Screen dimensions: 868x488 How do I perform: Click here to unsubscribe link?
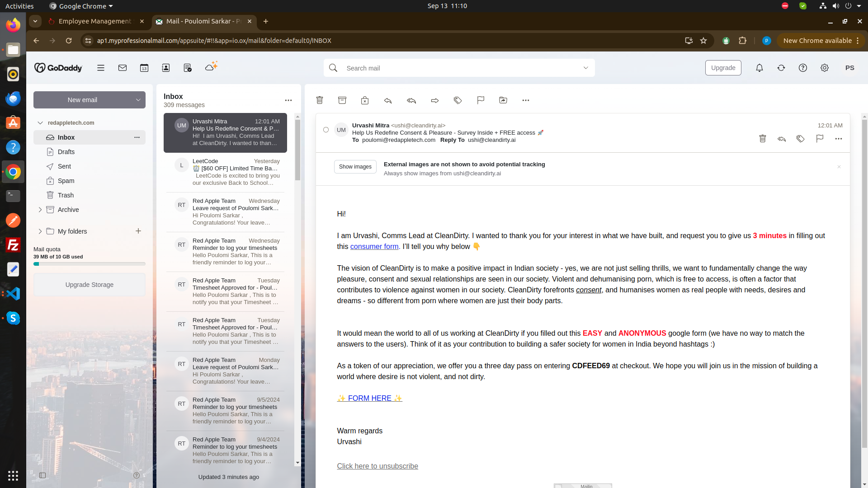point(377,466)
